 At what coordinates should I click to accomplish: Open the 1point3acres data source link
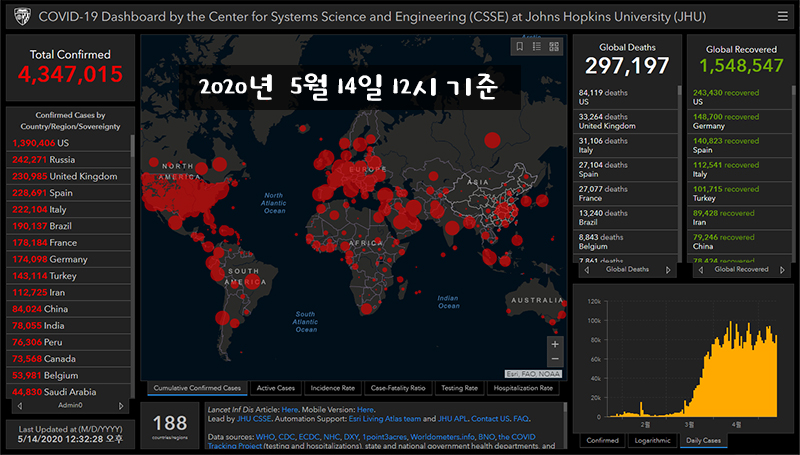click(x=384, y=437)
